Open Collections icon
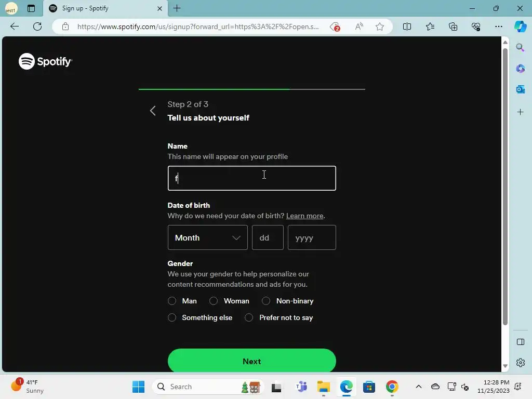 (453, 26)
